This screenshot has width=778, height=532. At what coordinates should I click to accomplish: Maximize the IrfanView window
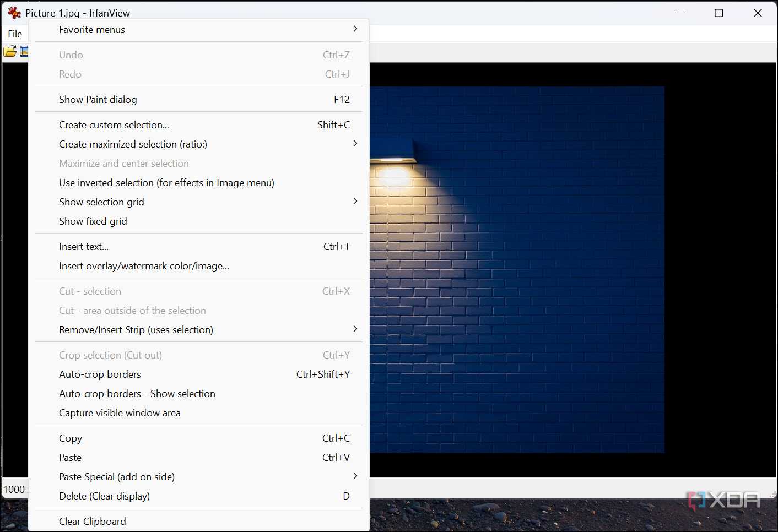tap(718, 13)
